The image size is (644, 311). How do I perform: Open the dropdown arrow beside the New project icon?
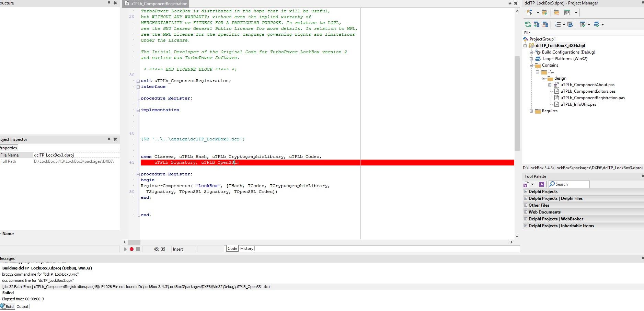538,13
